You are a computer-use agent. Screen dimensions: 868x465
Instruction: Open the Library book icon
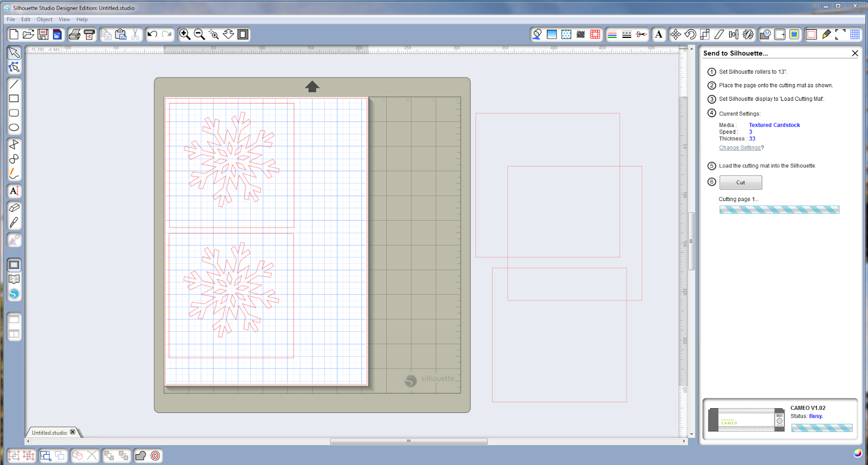click(x=14, y=279)
